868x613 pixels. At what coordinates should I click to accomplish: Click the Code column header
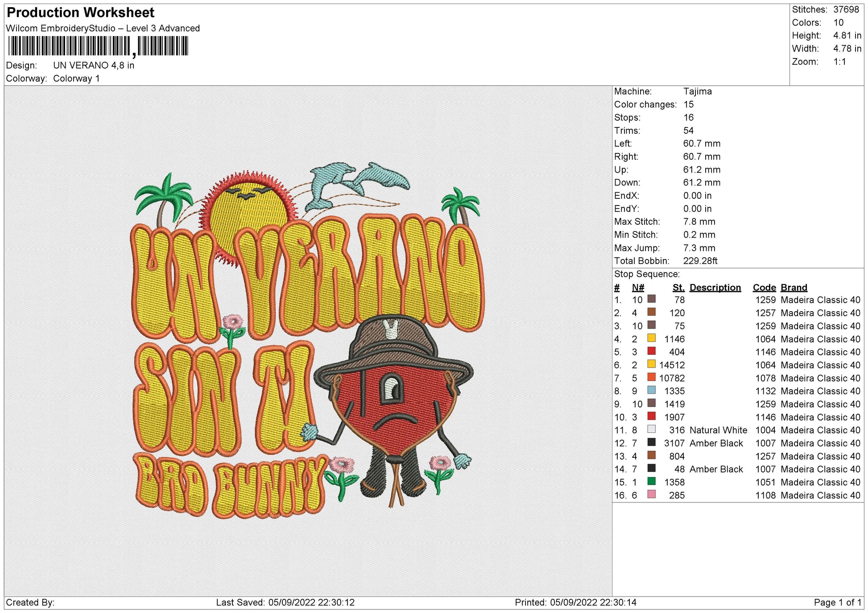(x=765, y=288)
